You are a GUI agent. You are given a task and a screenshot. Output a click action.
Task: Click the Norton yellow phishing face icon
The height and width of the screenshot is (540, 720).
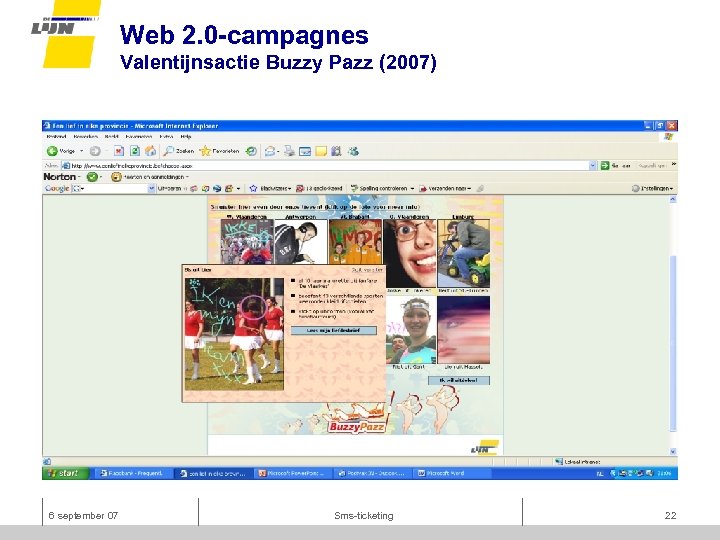tap(116, 177)
